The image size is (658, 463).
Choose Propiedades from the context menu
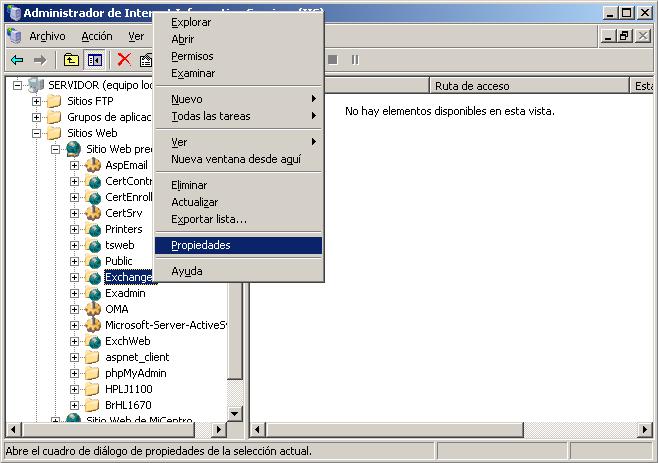(201, 245)
